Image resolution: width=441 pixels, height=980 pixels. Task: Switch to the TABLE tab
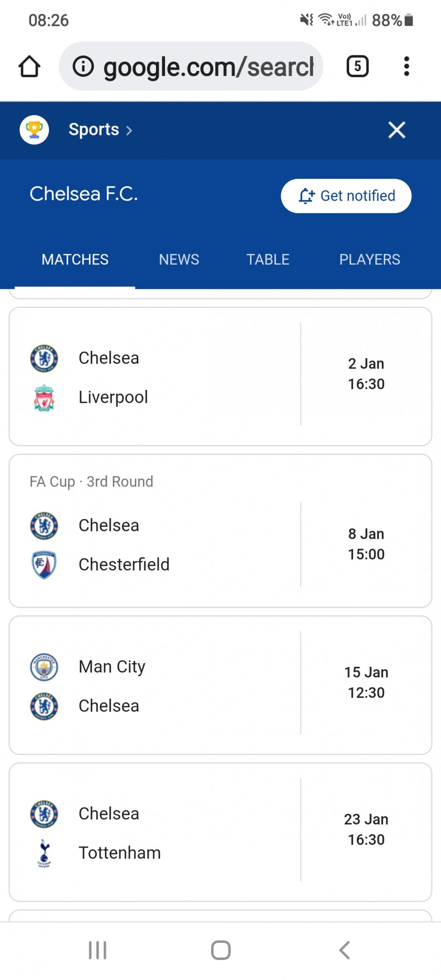tap(267, 259)
